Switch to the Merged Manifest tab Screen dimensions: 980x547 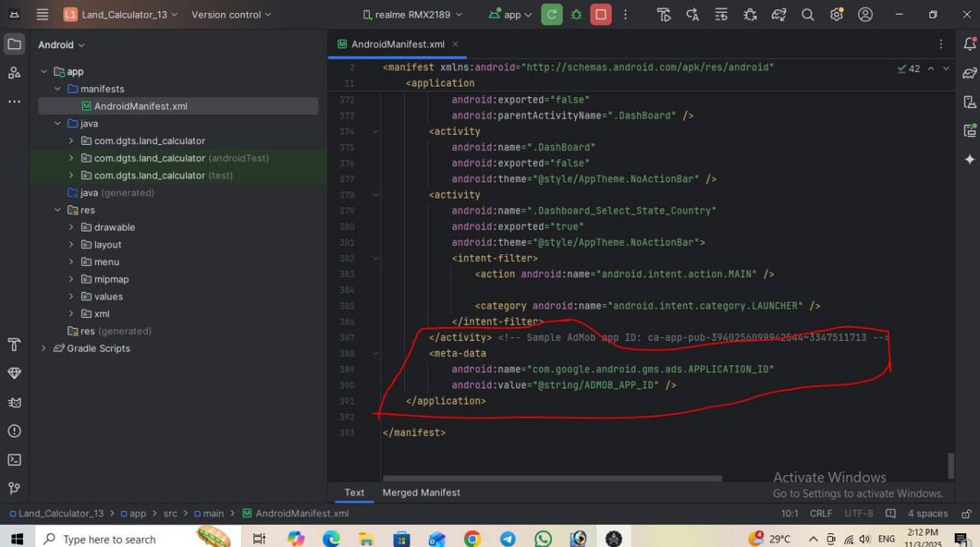(421, 493)
